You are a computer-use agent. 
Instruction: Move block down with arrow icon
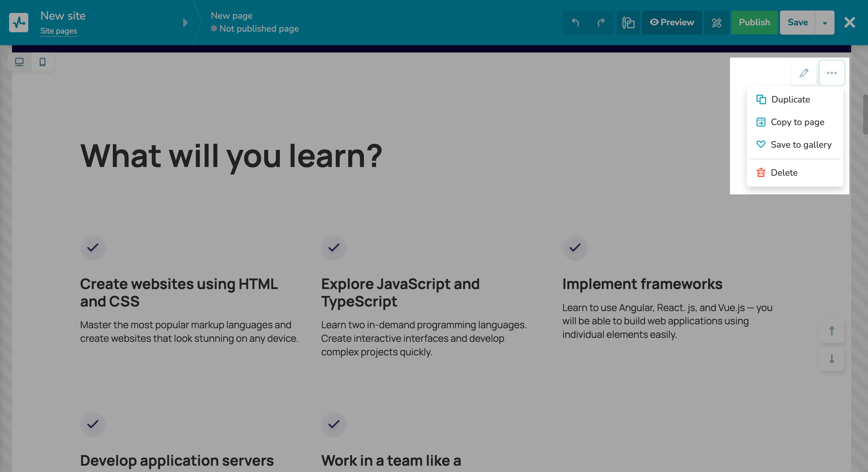coord(832,358)
